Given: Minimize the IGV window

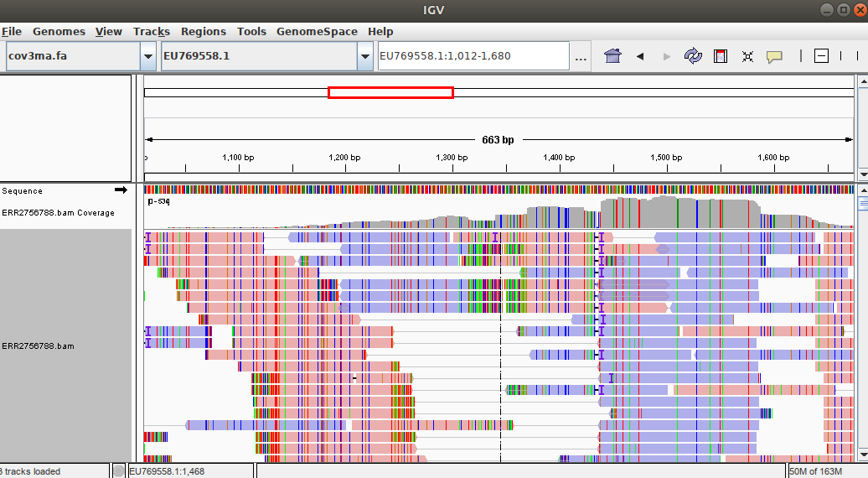Looking at the screenshot, I should coord(826,9).
